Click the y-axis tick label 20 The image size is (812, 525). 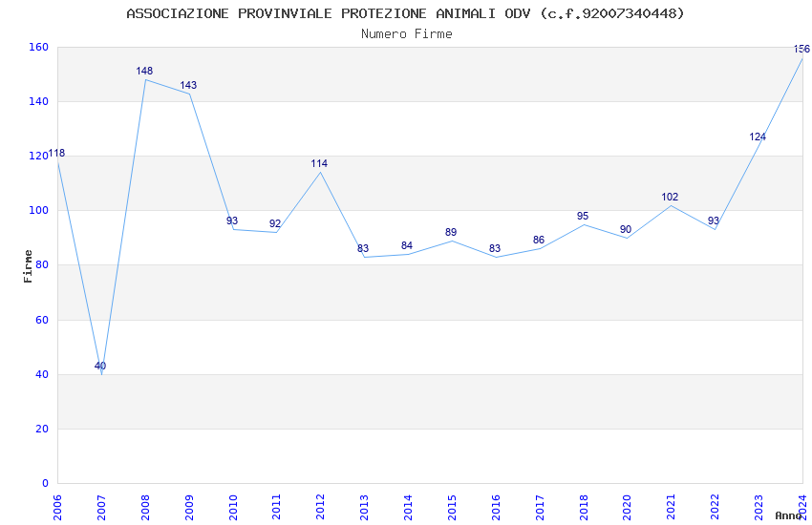(x=42, y=429)
